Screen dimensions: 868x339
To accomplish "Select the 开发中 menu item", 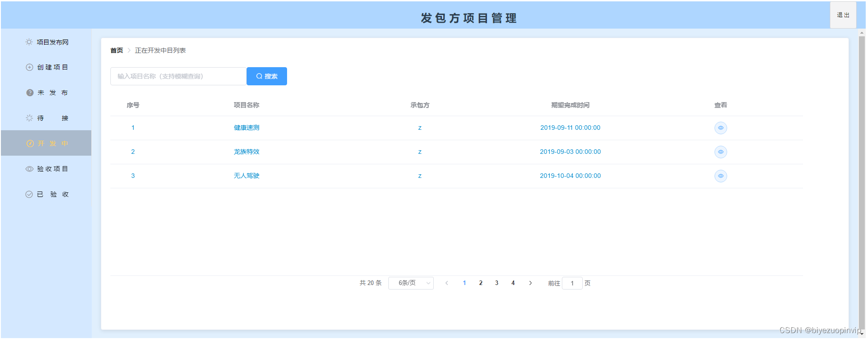I will (x=46, y=143).
